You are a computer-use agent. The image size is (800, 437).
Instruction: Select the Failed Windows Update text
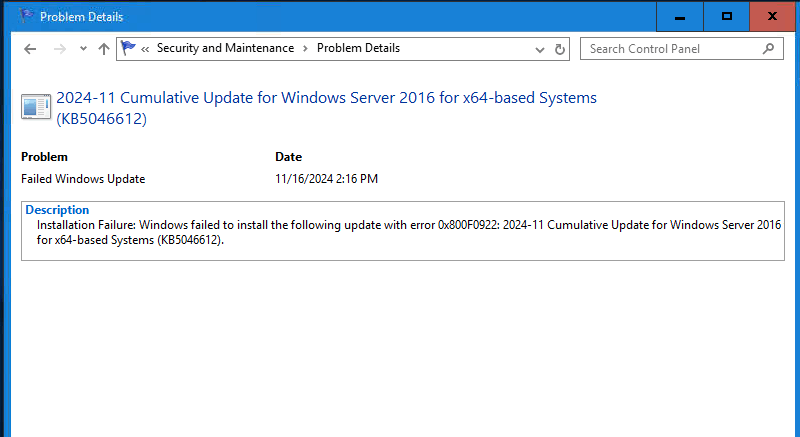pos(83,179)
